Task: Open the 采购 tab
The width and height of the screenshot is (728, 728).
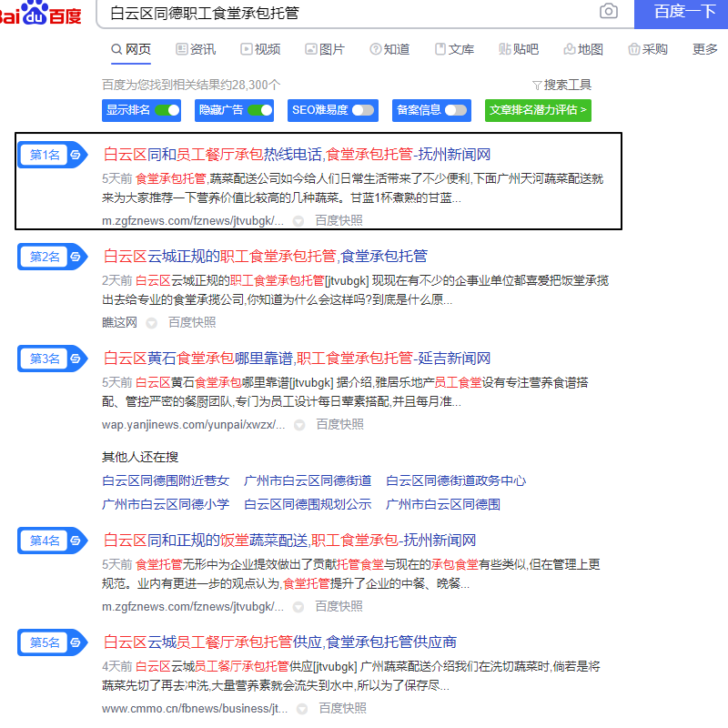Action: [x=648, y=49]
